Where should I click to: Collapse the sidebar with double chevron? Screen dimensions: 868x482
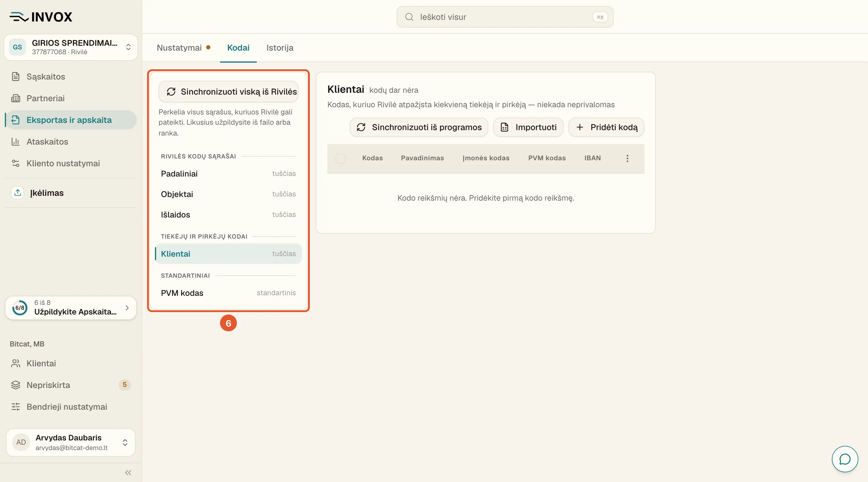[x=128, y=473]
